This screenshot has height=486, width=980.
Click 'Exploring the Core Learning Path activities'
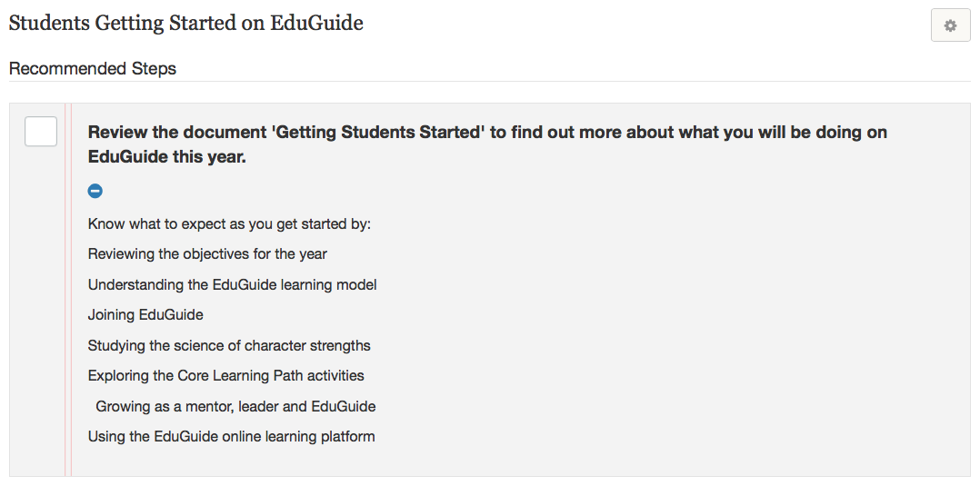[x=226, y=375]
